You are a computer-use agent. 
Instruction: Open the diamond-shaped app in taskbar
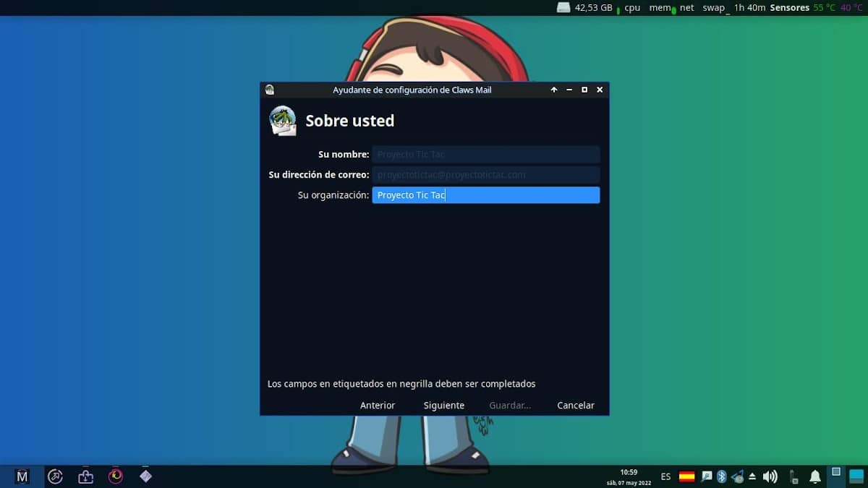pyautogui.click(x=145, y=476)
